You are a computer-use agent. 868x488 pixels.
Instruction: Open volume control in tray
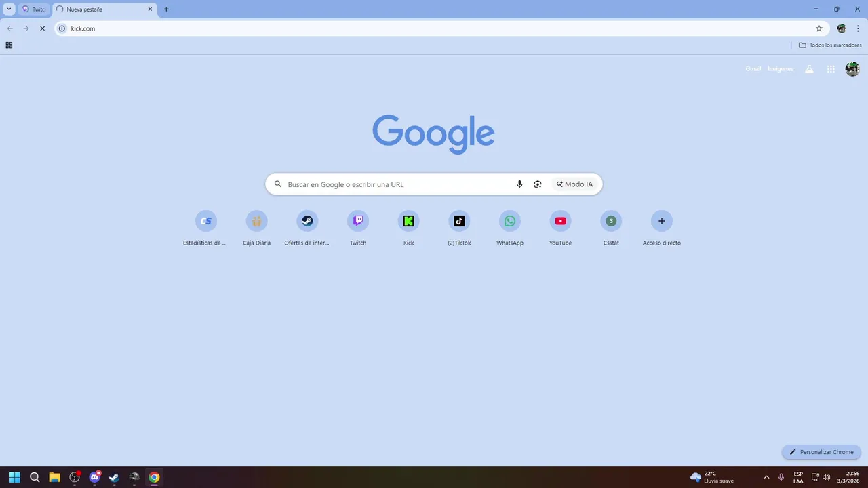click(826, 477)
